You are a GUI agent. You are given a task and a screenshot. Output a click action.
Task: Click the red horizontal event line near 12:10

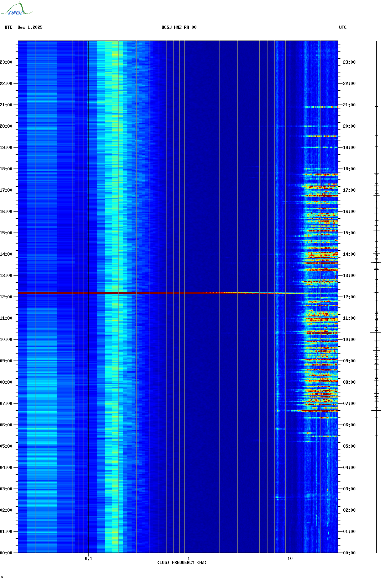[107, 293]
